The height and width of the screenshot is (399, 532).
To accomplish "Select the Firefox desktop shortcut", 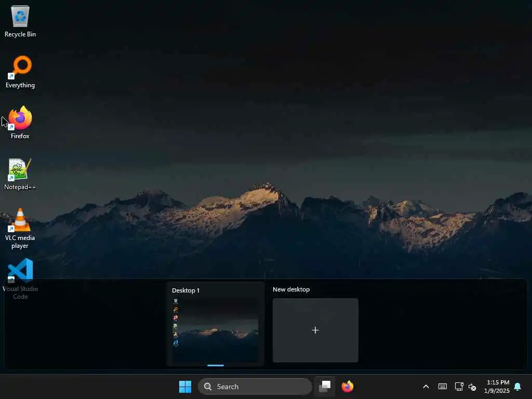I will pyautogui.click(x=20, y=123).
